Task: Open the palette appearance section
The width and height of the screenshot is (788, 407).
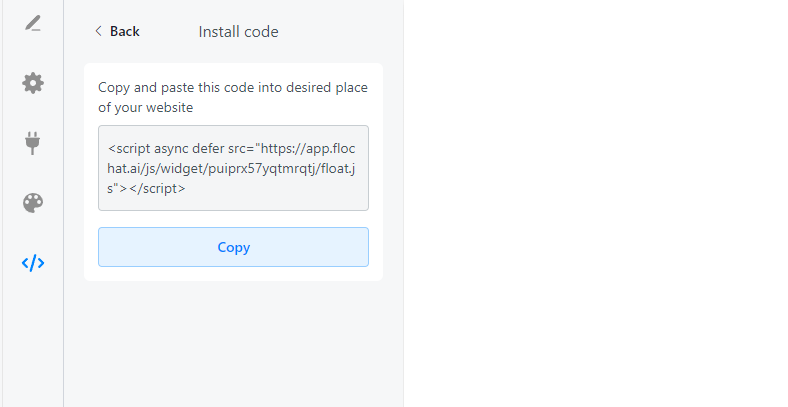Action: pos(33,203)
